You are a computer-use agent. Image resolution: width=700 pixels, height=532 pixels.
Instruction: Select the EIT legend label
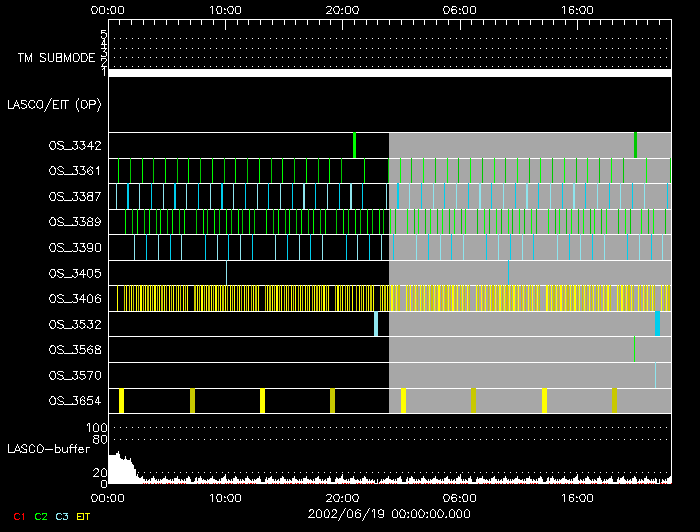pyautogui.click(x=84, y=516)
